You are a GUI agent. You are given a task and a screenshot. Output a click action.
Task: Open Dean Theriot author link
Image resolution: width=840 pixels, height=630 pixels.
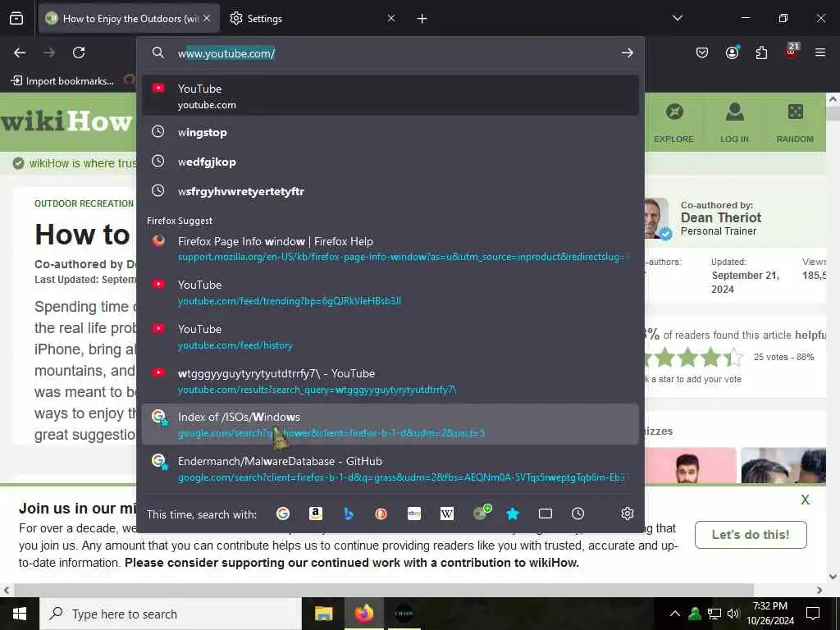point(720,217)
